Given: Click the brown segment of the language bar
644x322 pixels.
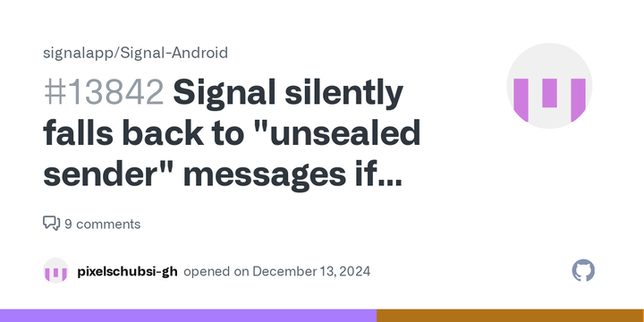Looking at the screenshot, I should click(x=510, y=316).
